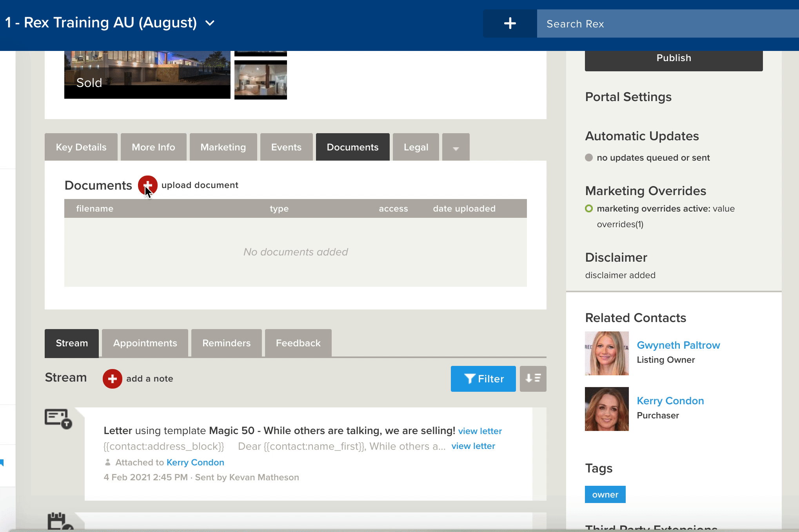Click the Disclaimer heading
This screenshot has width=799, height=532.
pyautogui.click(x=616, y=257)
